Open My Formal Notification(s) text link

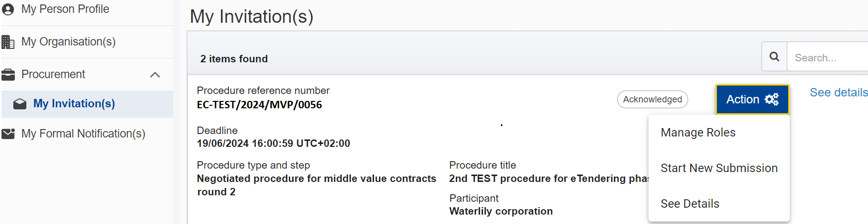[x=83, y=134]
